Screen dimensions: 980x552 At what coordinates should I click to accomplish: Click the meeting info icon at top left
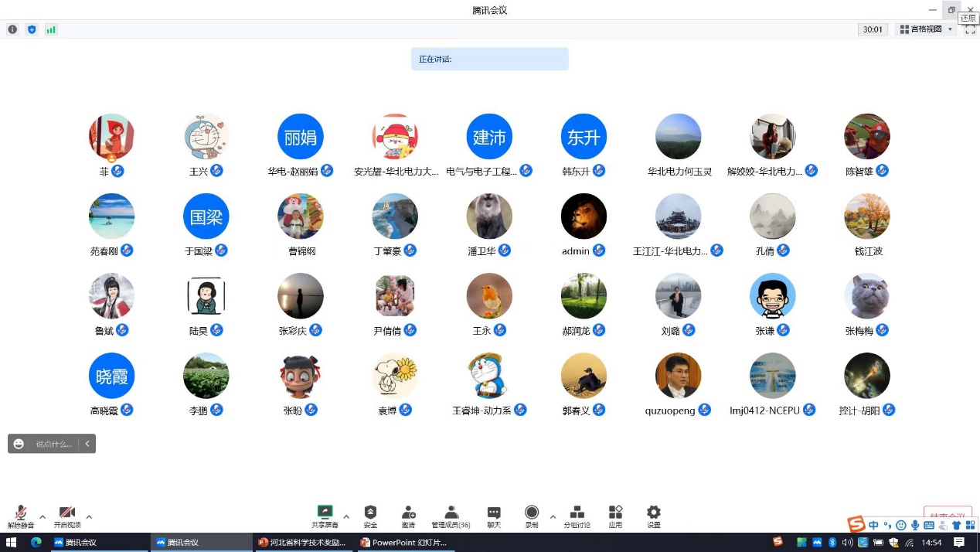click(x=12, y=29)
